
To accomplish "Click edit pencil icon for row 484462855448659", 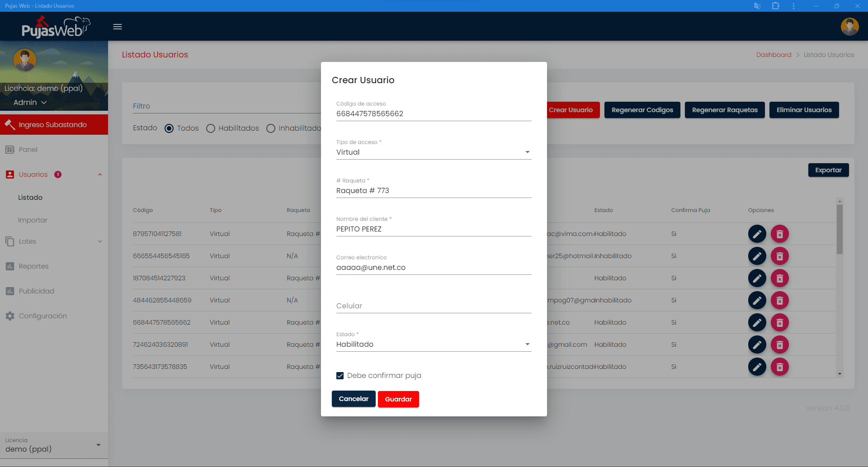I will click(x=757, y=301).
